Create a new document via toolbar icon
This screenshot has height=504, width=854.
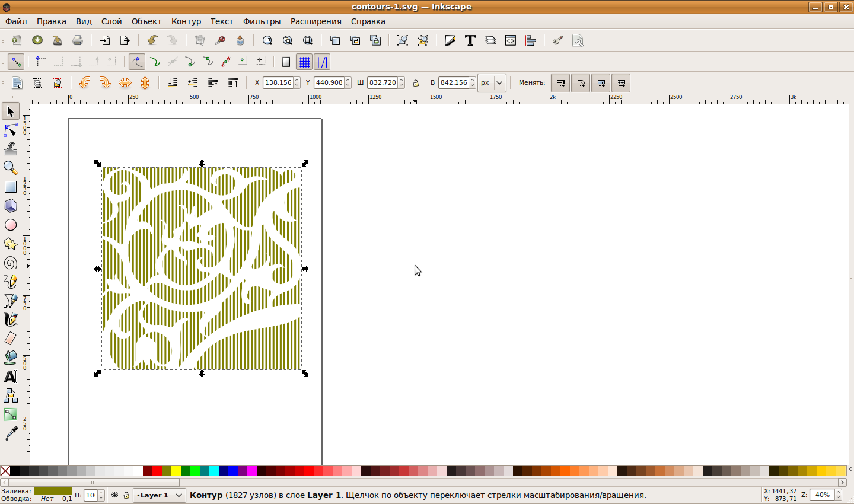click(17, 40)
